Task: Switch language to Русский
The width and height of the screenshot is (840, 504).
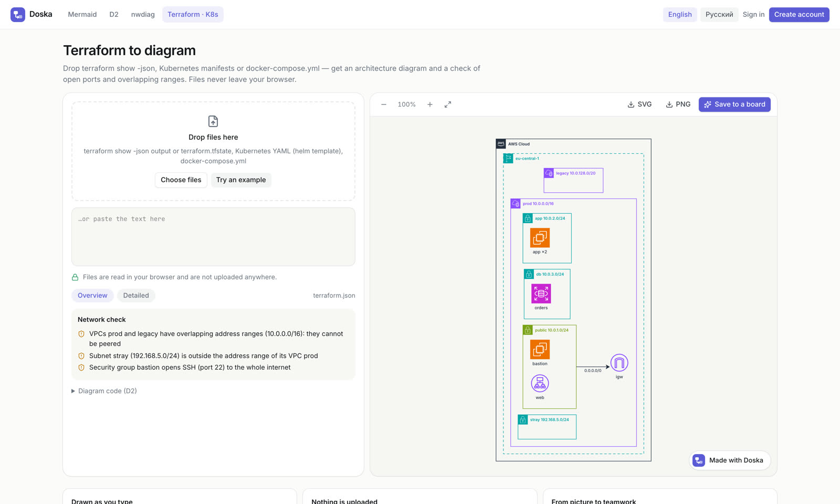Action: tap(719, 15)
